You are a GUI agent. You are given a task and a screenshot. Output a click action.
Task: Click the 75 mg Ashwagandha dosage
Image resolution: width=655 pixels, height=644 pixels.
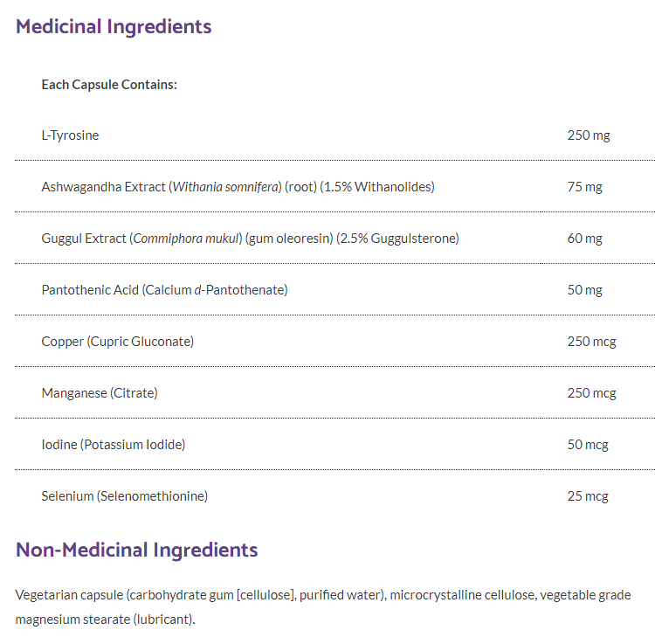[x=584, y=187]
